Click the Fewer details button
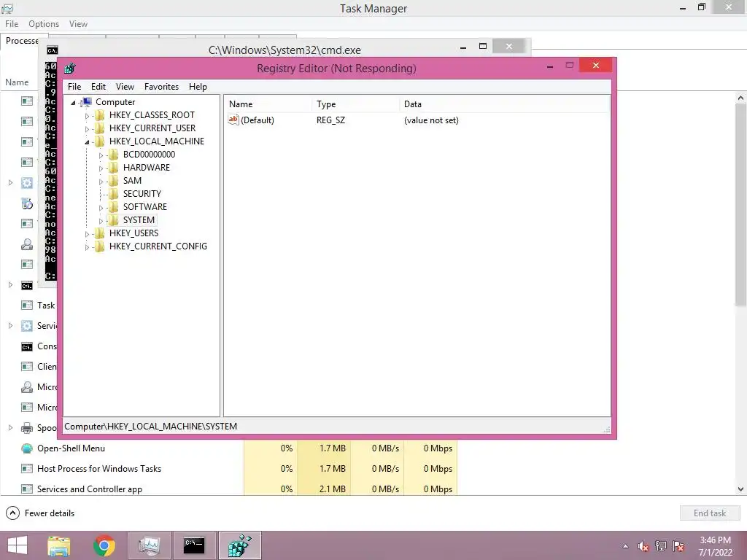The width and height of the screenshot is (747, 560). point(41,513)
